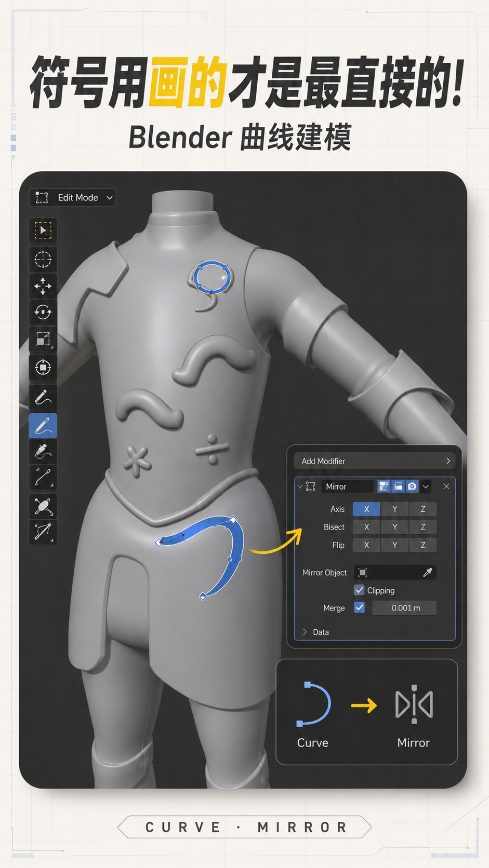489x868 pixels.
Task: Click the Mirror modifier name field
Action: 347,486
